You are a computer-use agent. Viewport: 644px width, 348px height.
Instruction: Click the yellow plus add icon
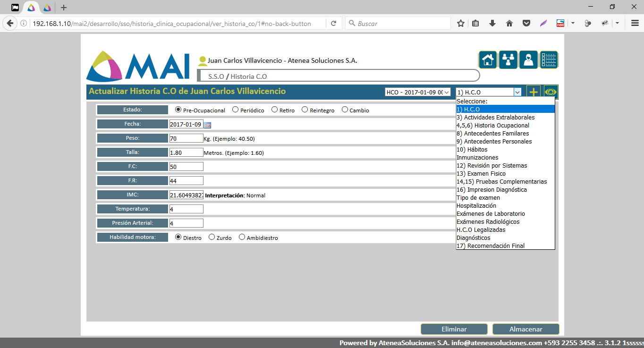point(534,92)
